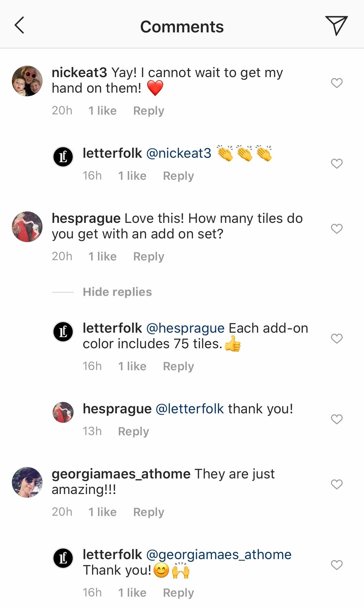The width and height of the screenshot is (364, 609).
Task: Like nickeat3's comment with the heart
Action: tap(336, 83)
